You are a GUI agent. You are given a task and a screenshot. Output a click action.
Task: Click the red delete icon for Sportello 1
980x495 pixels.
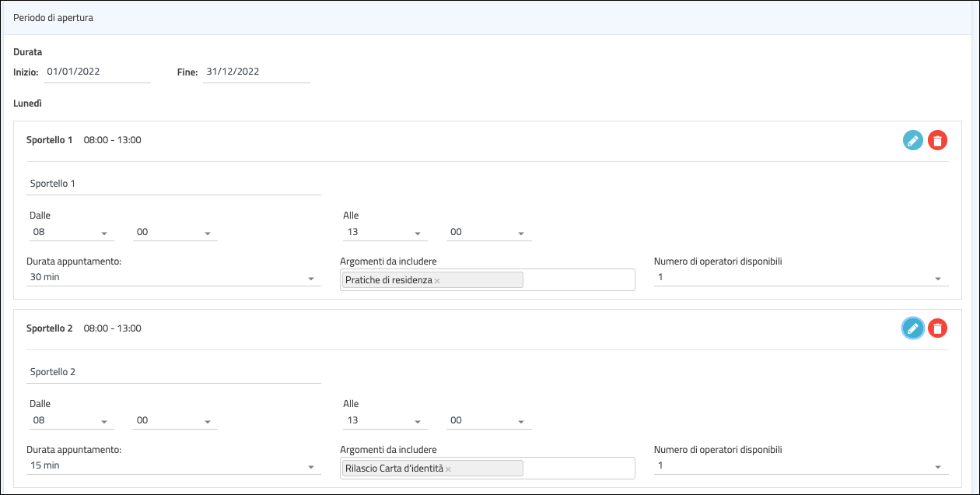click(x=938, y=140)
